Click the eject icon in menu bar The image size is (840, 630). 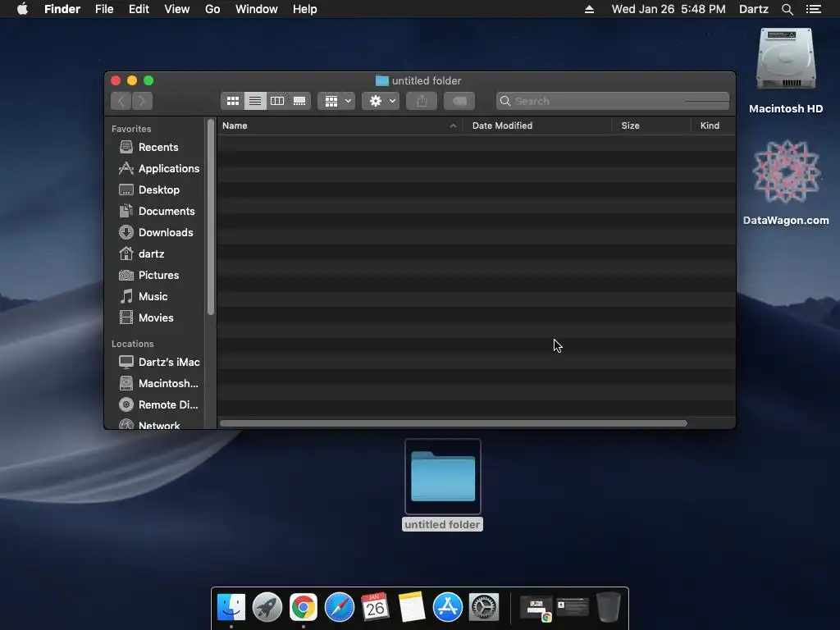589,9
